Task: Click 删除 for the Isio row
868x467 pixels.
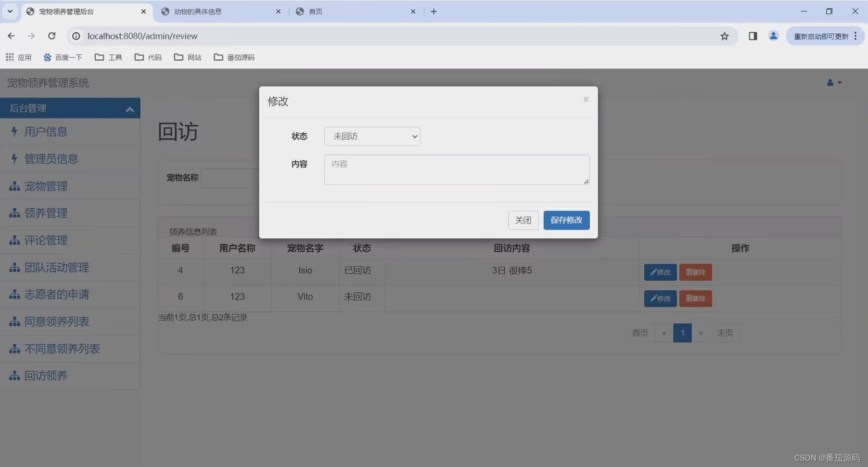Action: tap(695, 272)
